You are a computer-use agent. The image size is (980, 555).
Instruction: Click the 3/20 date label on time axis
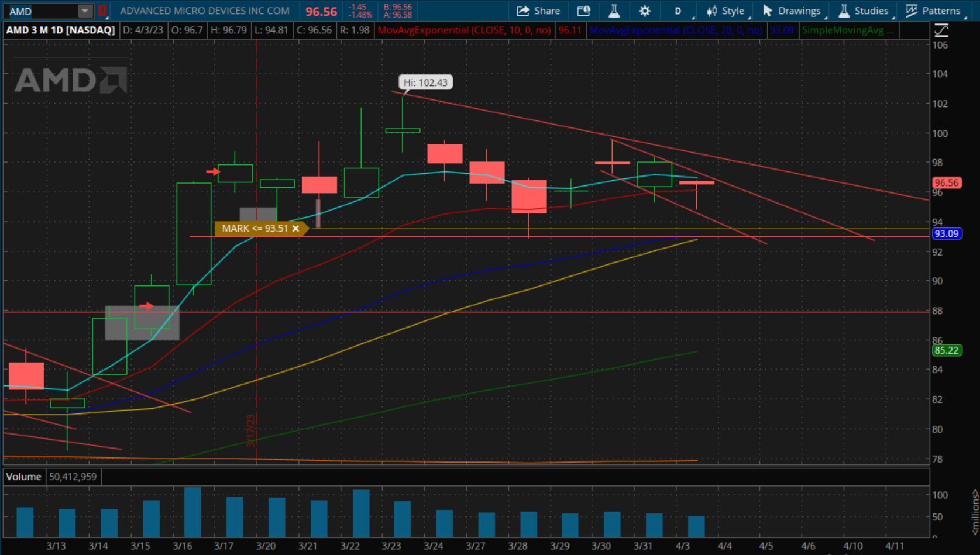(266, 546)
